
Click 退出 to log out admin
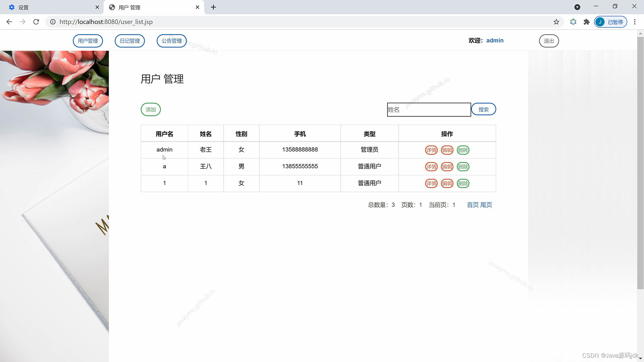click(548, 41)
